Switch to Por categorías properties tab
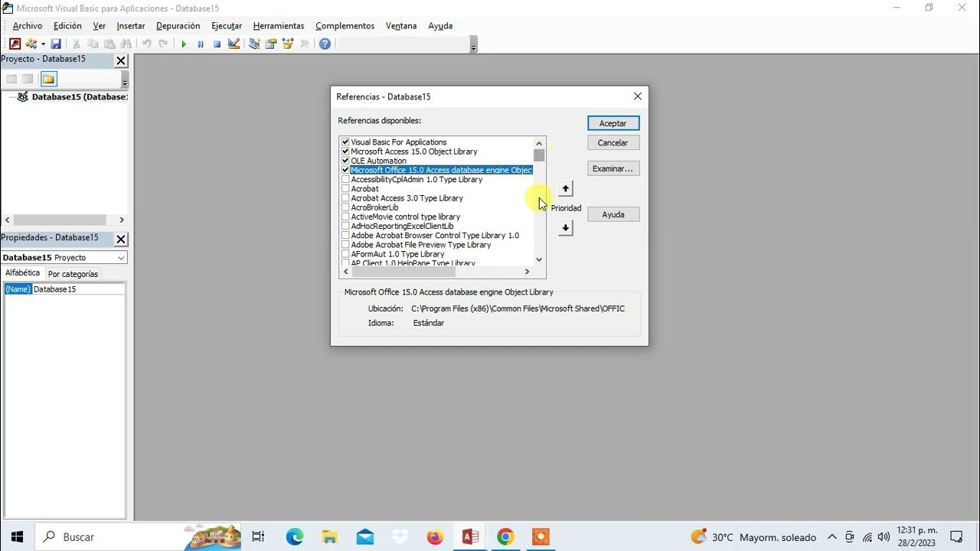The height and width of the screenshot is (551, 980). pos(73,274)
